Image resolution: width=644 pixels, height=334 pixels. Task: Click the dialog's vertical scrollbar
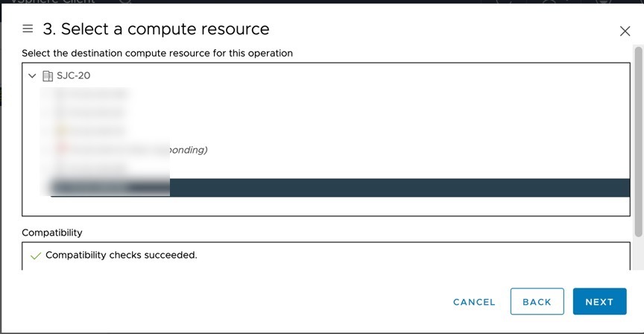tap(637, 142)
